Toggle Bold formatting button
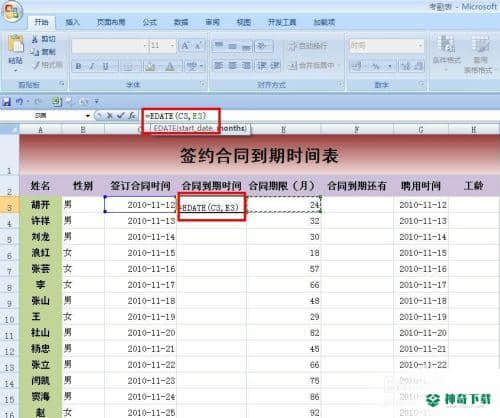The height and width of the screenshot is (418, 500). pos(78,66)
